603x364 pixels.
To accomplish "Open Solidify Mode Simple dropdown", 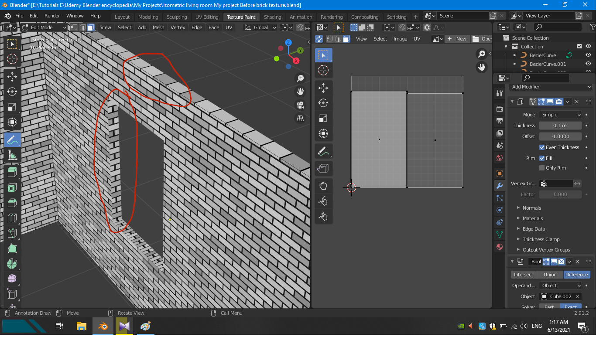I will [561, 115].
